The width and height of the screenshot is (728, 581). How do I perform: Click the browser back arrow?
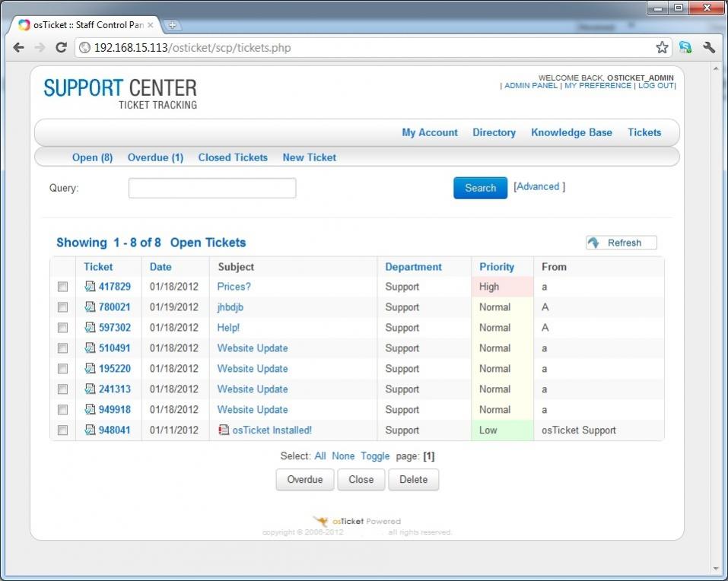pos(18,47)
